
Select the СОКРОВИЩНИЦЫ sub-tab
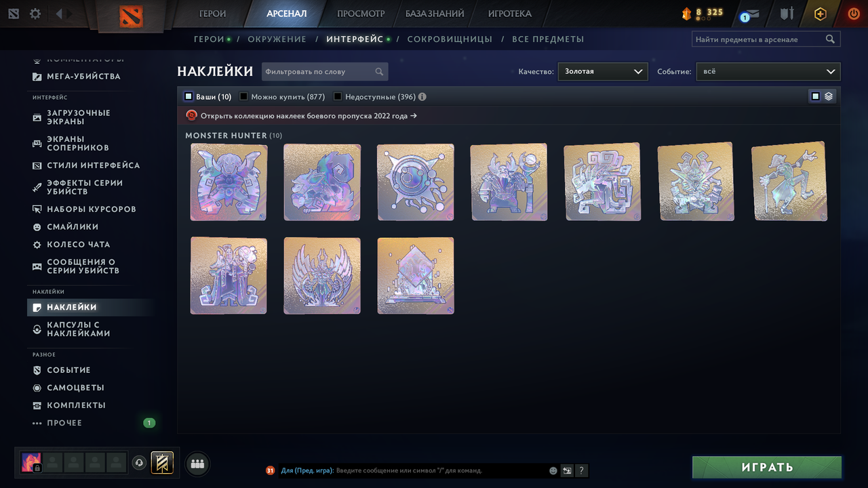[x=450, y=39]
